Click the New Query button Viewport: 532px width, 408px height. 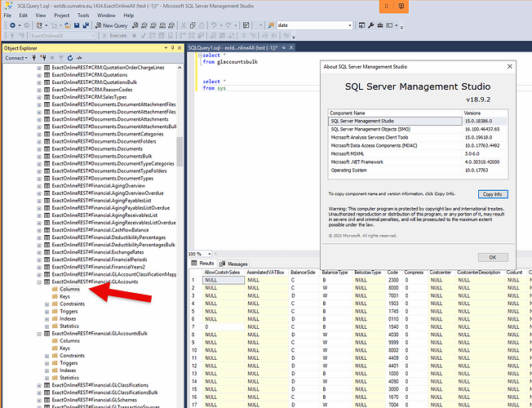(x=111, y=25)
